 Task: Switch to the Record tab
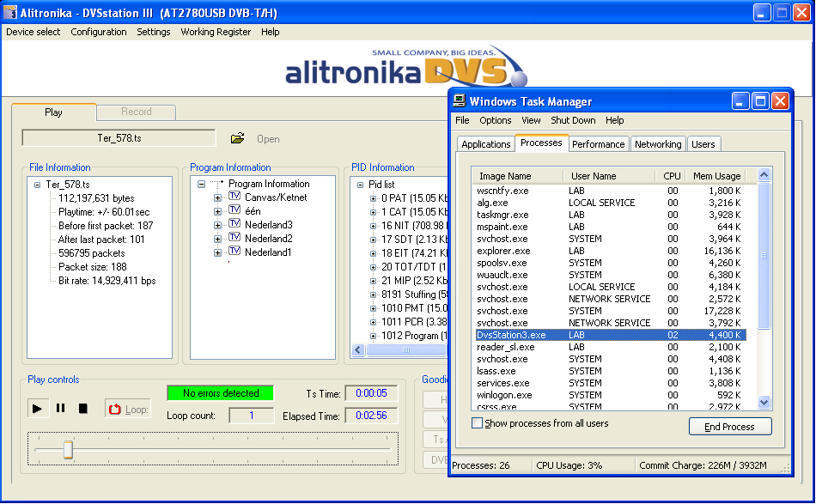137,112
